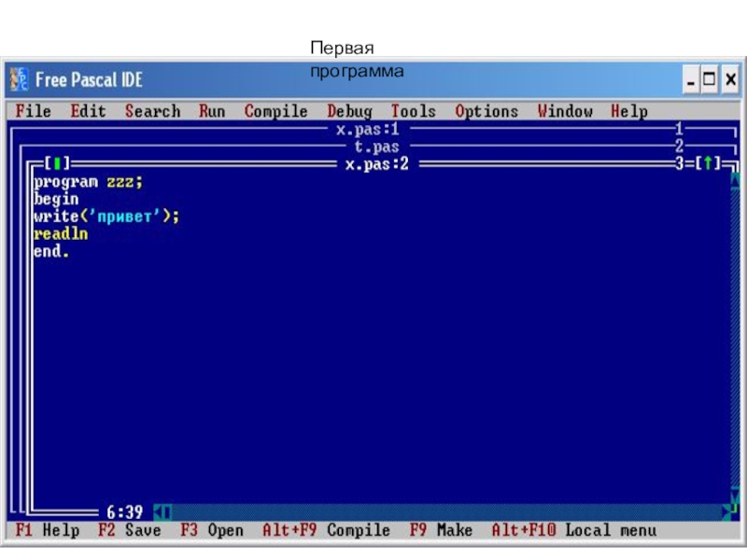Place cursor on 'begin' line

click(56, 199)
